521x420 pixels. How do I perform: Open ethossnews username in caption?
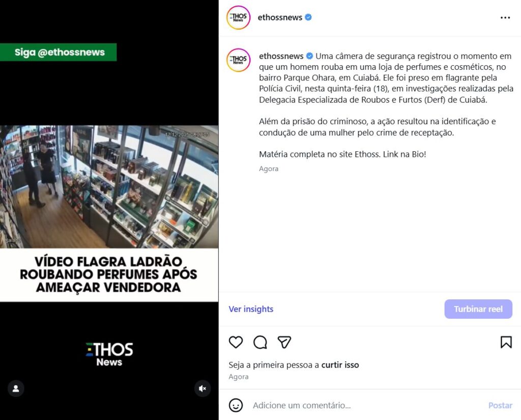281,56
